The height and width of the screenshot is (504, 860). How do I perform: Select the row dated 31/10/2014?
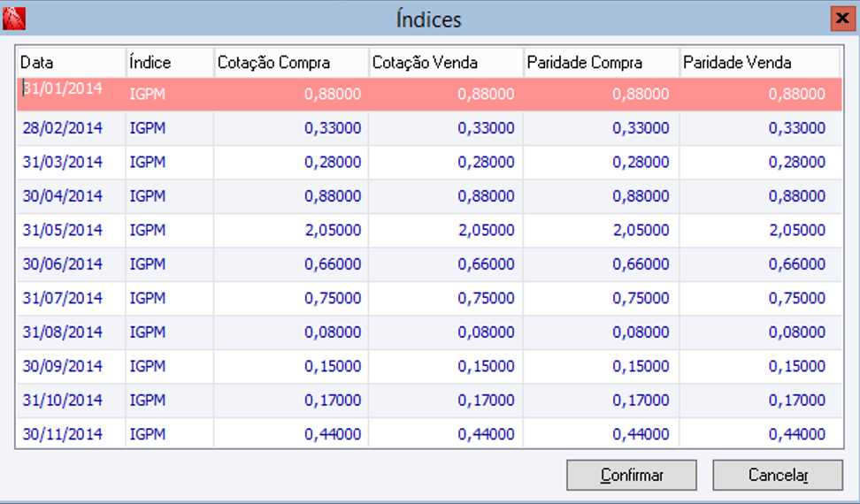429,400
